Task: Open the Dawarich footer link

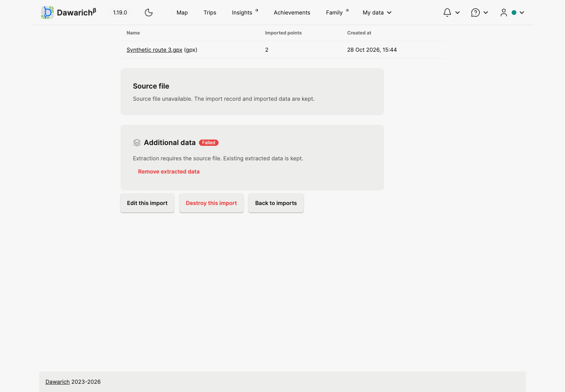Action: click(x=58, y=382)
